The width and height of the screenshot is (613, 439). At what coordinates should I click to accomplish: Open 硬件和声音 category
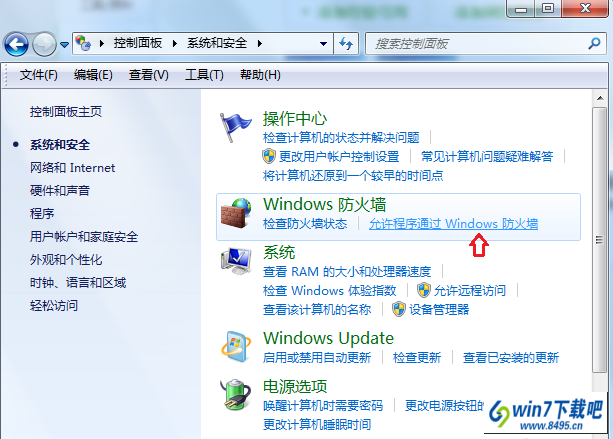coord(60,191)
